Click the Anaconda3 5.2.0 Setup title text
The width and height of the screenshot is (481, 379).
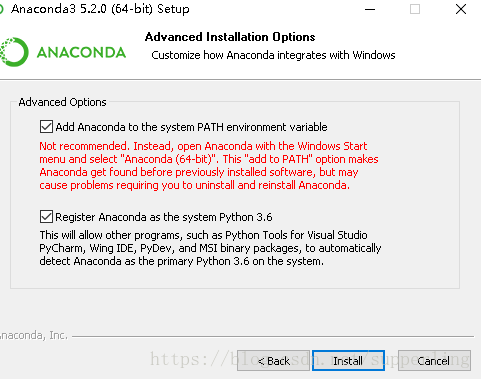click(100, 9)
